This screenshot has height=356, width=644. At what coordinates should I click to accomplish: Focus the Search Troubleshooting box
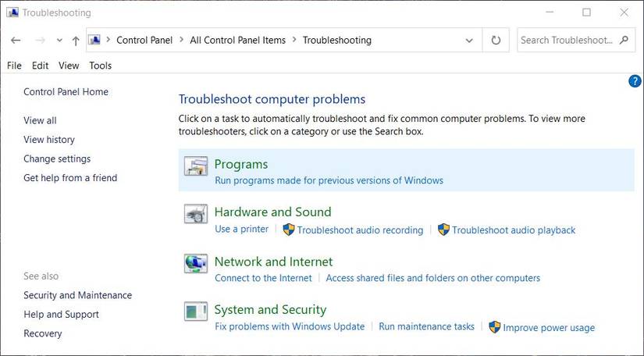click(575, 41)
